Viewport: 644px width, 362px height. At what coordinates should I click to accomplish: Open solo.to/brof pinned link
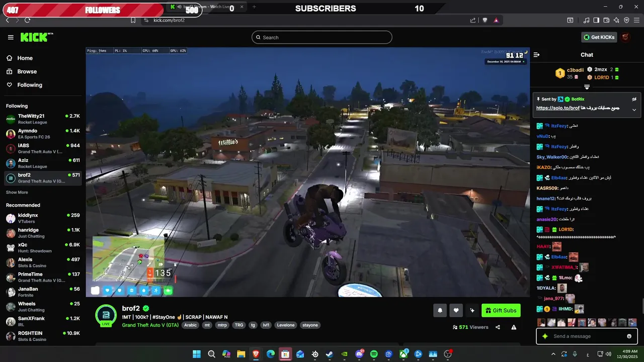tap(558, 108)
